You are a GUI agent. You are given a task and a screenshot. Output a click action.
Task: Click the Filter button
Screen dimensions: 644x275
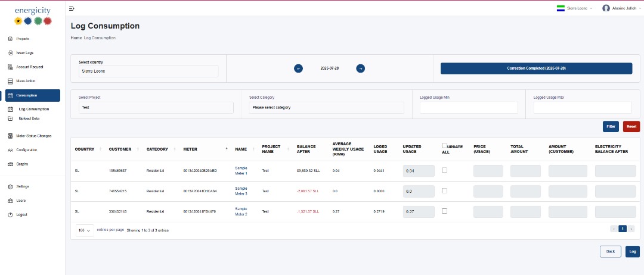coord(611,127)
